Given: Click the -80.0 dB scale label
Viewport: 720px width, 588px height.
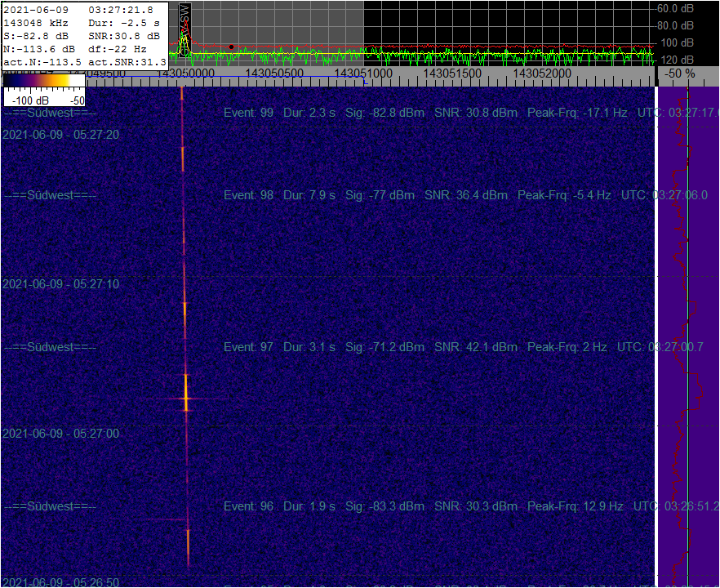Looking at the screenshot, I should pyautogui.click(x=674, y=25).
